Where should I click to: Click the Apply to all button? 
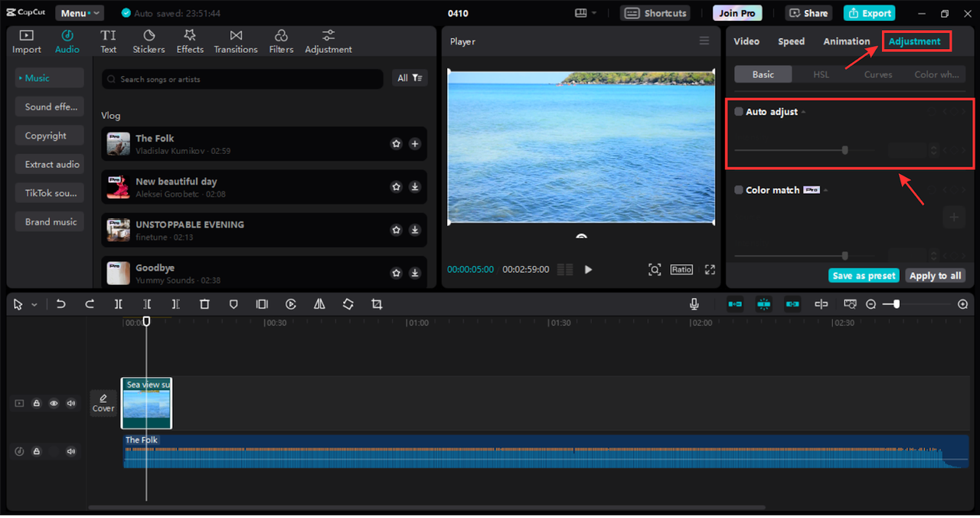[935, 276]
